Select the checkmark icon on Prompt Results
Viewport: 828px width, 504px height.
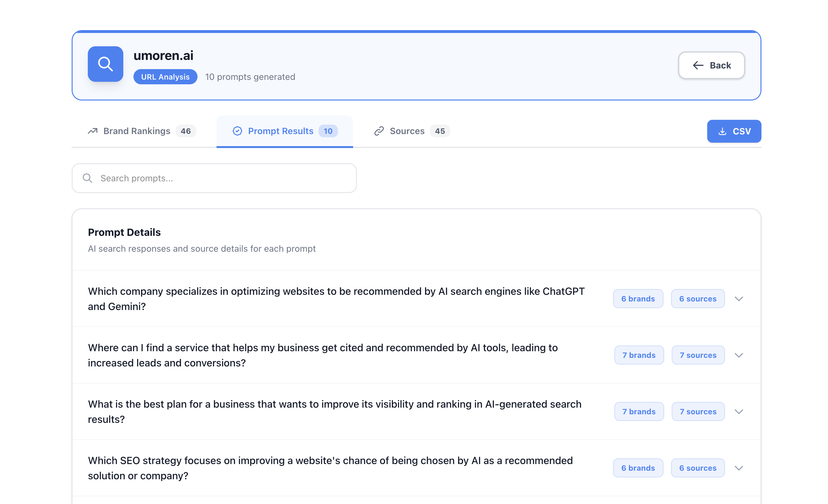pos(237,131)
